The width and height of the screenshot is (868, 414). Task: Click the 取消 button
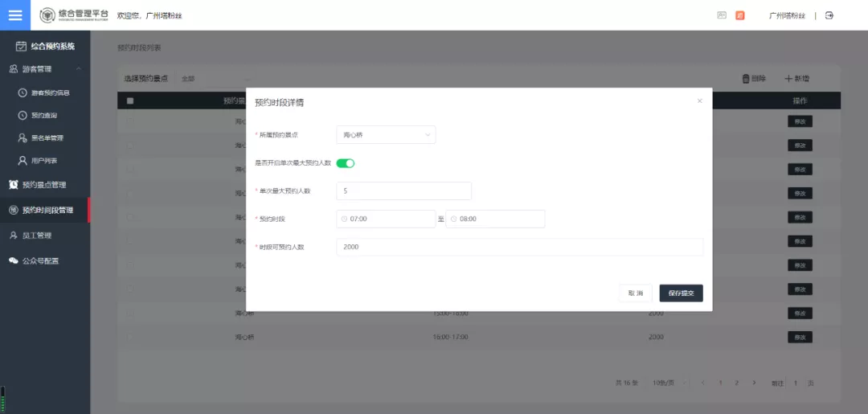click(636, 293)
